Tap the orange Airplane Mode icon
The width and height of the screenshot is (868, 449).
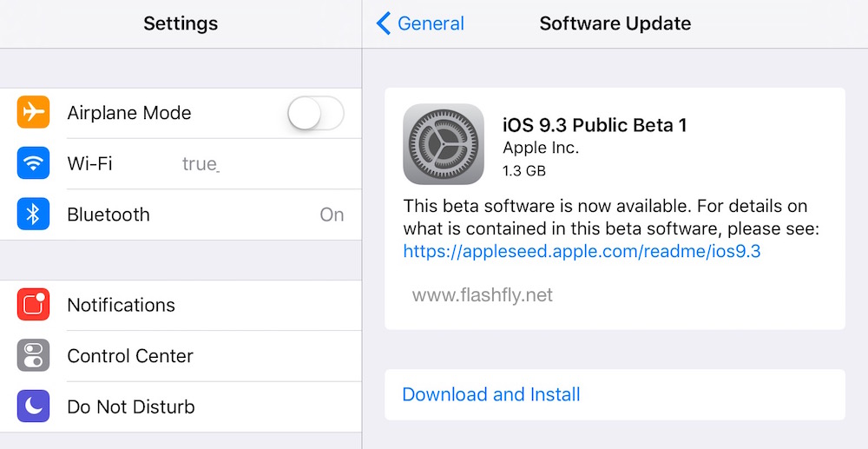[x=33, y=113]
